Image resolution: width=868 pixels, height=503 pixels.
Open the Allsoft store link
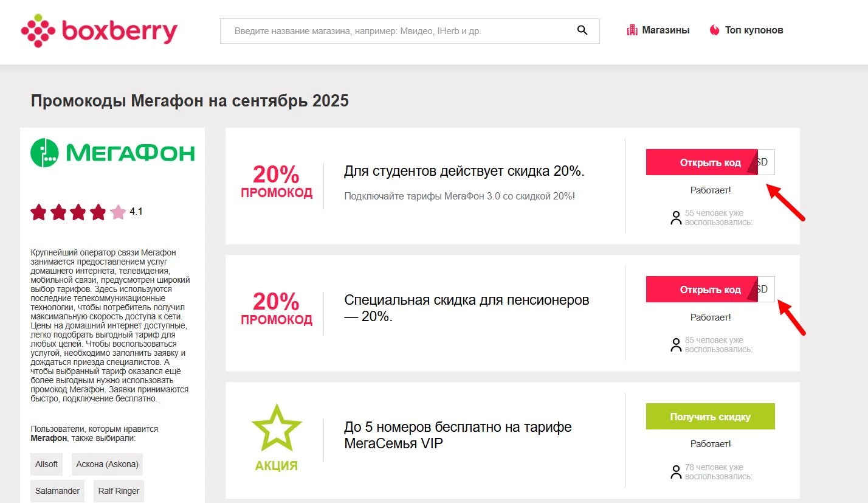coord(46,463)
